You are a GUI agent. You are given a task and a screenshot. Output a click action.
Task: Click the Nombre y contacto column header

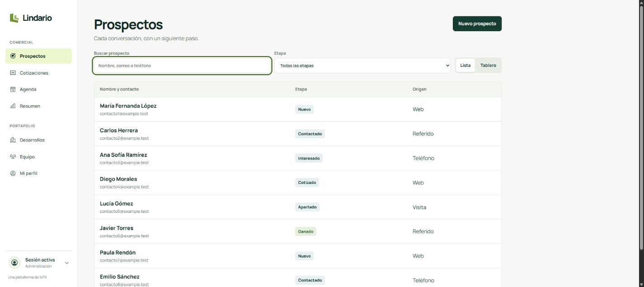pos(119,89)
